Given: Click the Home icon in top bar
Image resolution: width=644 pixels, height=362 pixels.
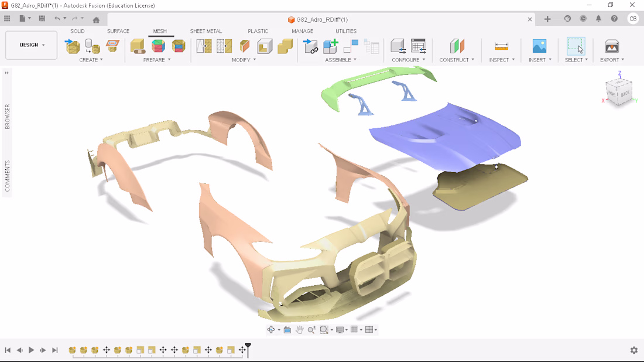Looking at the screenshot, I should (96, 20).
